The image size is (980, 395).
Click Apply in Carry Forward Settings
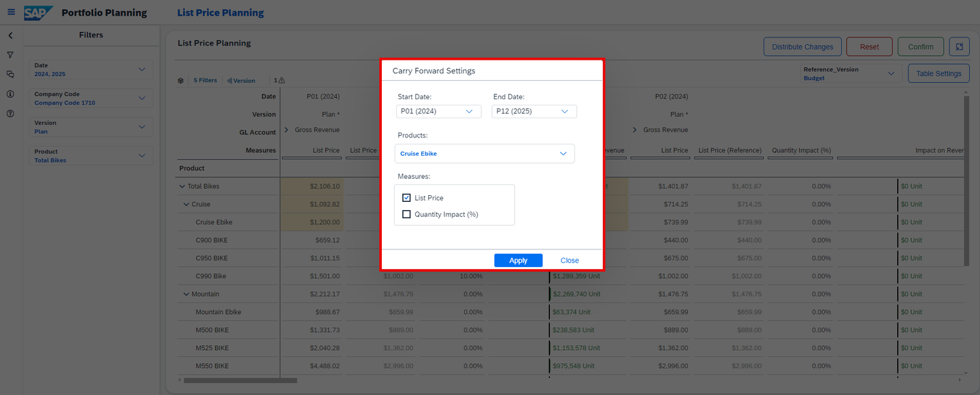coord(518,260)
